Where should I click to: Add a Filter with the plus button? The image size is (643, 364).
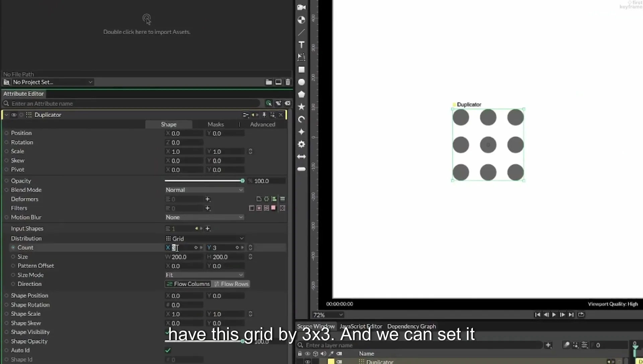pyautogui.click(x=208, y=208)
